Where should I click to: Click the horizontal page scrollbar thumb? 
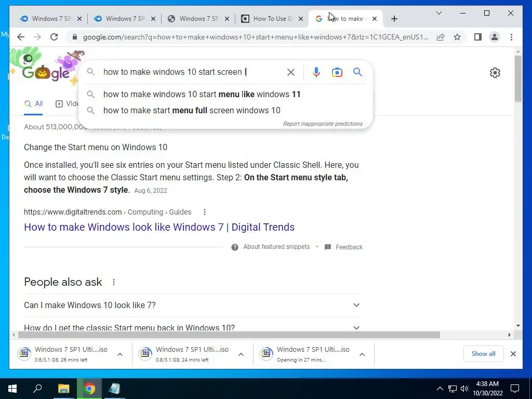(x=229, y=335)
